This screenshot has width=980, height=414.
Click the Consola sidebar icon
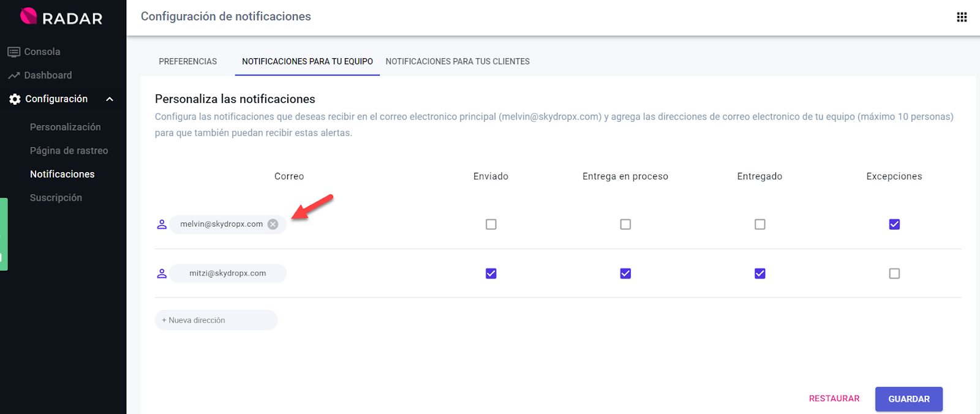pyautogui.click(x=13, y=52)
